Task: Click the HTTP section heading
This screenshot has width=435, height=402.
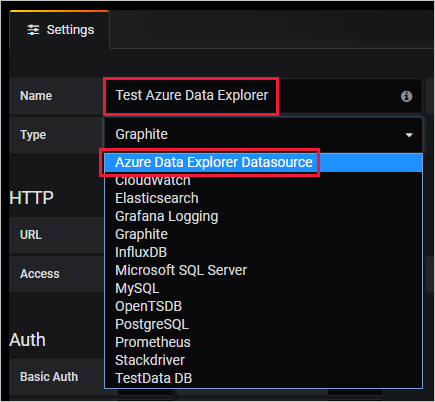Action: point(32,198)
